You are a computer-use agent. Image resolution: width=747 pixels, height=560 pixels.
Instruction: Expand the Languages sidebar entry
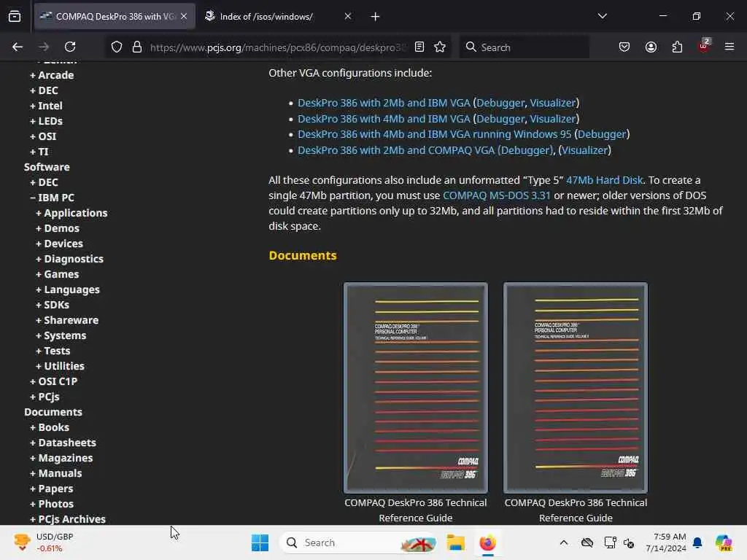(x=68, y=289)
